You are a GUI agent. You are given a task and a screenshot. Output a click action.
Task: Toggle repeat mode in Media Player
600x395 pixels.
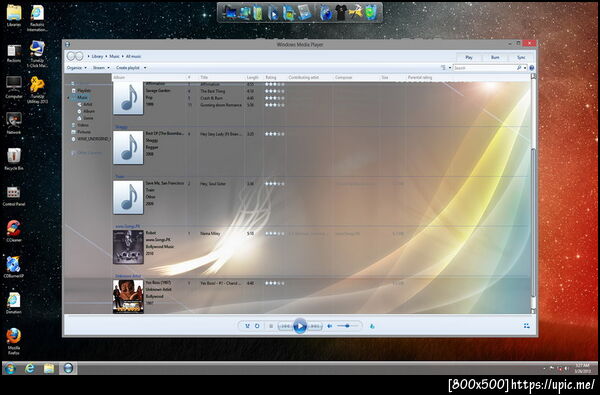[x=257, y=326]
